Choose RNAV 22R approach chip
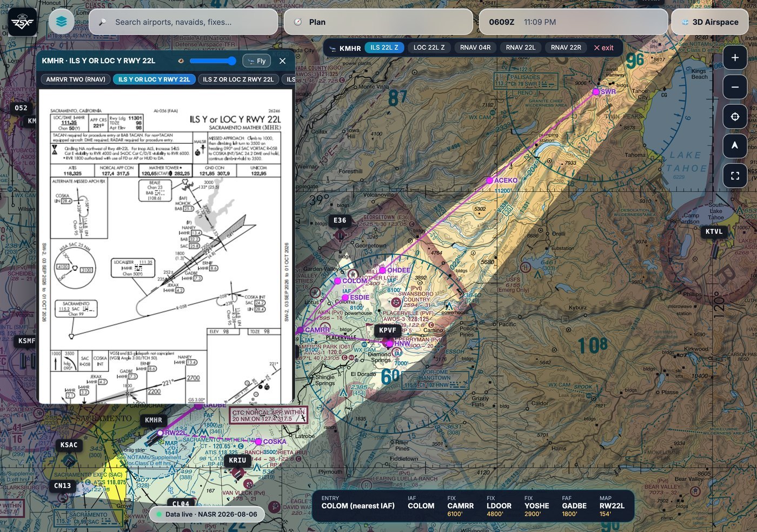Viewport: 757px width, 532px height. tap(566, 48)
